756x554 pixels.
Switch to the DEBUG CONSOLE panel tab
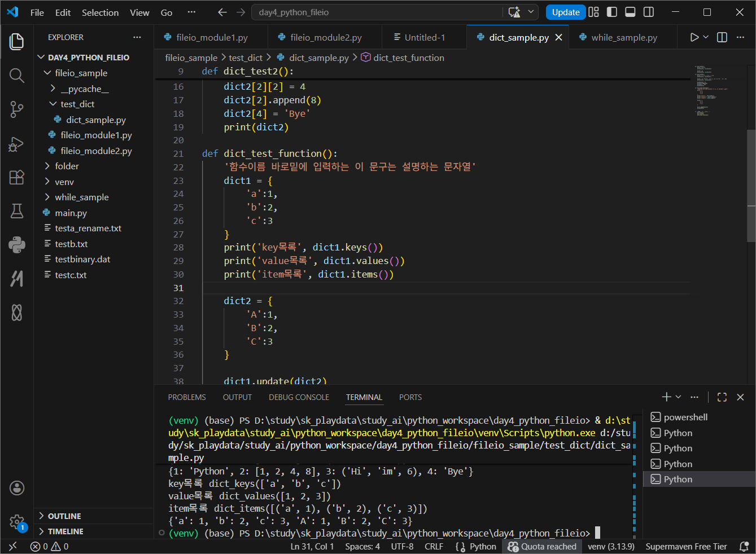point(299,397)
